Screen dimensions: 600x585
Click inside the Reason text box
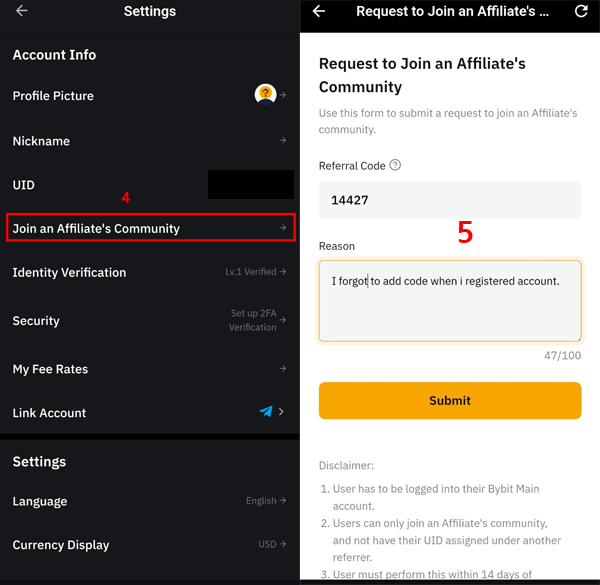click(x=450, y=301)
